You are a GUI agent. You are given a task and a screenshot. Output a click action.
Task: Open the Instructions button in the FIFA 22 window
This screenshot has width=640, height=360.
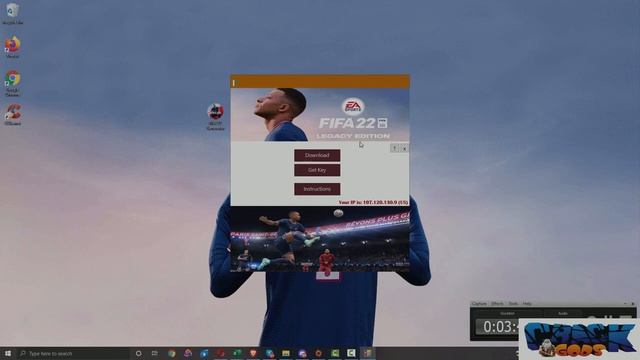[x=317, y=189]
